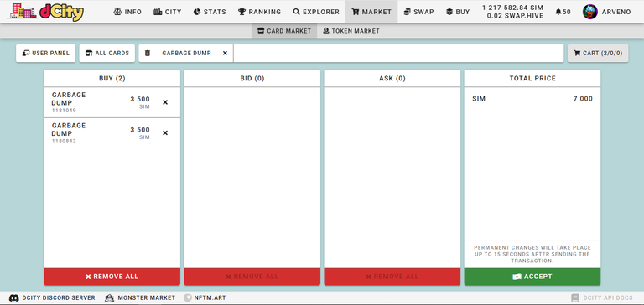644x305 pixels.
Task: Remove Garbage Dump 1181049 from cart
Action: point(165,102)
